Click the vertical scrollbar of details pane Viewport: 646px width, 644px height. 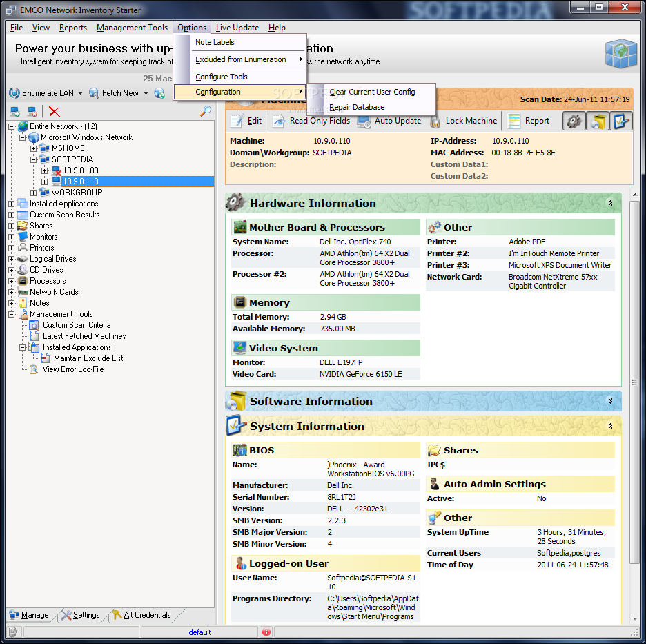(634, 382)
